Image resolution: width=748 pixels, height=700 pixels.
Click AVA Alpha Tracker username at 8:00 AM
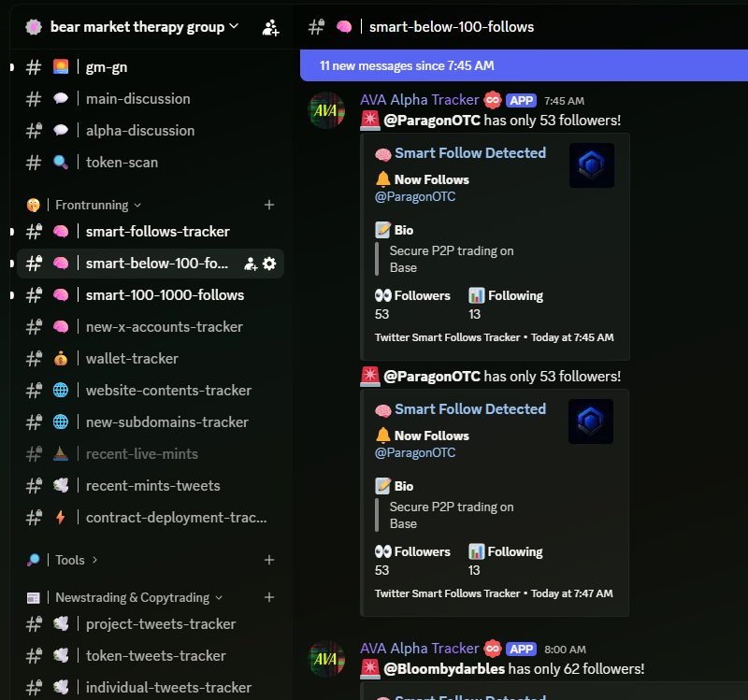coord(419,649)
